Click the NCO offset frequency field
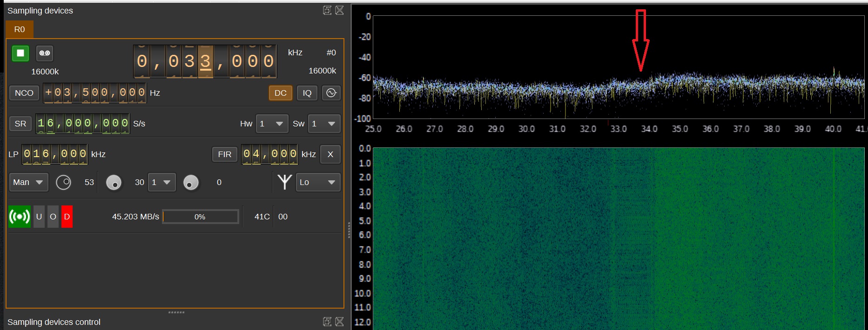Screen dimensions: 868x330 [x=95, y=92]
